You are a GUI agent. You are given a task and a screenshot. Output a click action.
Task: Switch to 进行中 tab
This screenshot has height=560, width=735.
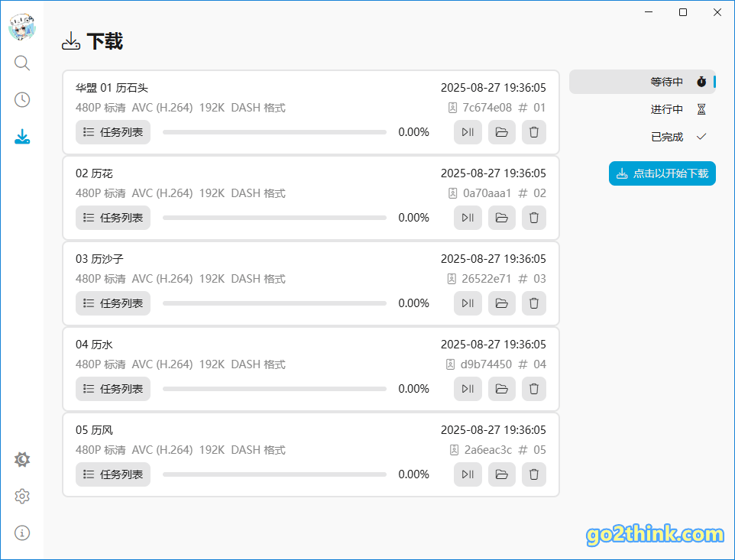tap(643, 109)
